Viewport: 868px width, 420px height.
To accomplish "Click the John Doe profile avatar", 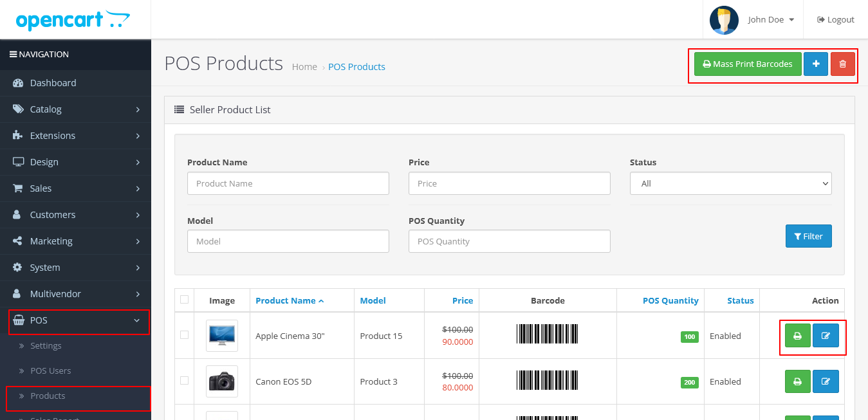I will pos(723,20).
